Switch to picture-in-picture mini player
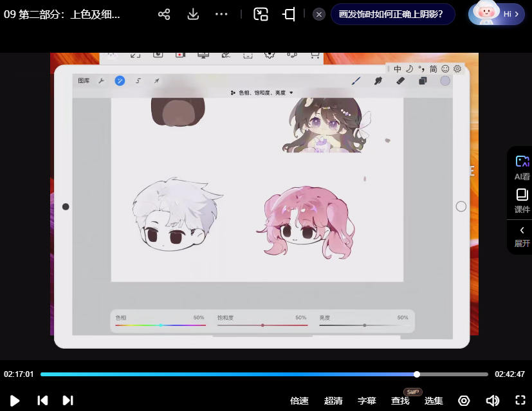532x411 pixels. coord(261,14)
